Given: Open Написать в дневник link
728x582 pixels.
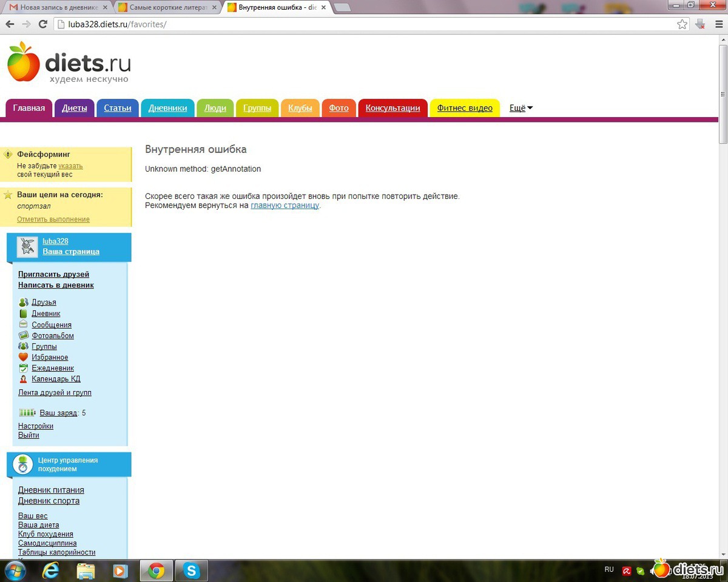Looking at the screenshot, I should coord(56,285).
